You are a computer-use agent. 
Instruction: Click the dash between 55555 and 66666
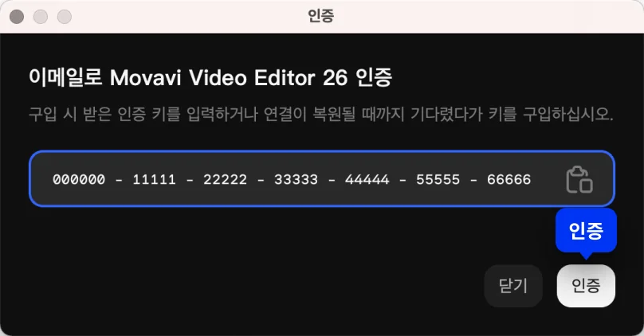click(x=473, y=180)
